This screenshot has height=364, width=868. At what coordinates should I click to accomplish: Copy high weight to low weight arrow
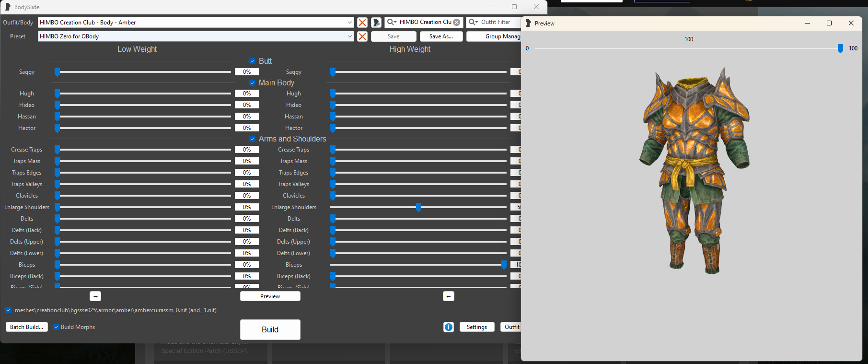[x=449, y=296]
